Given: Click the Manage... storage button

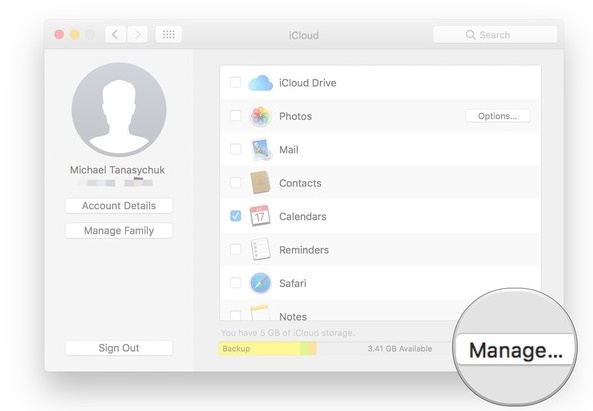Looking at the screenshot, I should pos(515,350).
